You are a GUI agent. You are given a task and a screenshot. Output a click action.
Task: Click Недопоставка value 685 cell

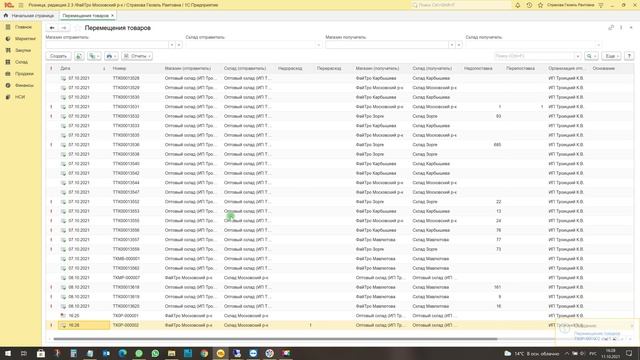tap(482, 144)
